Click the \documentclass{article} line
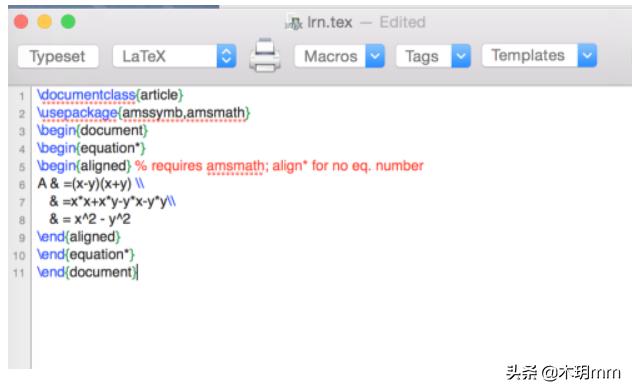Screen dimensions: 632x392 [110, 95]
